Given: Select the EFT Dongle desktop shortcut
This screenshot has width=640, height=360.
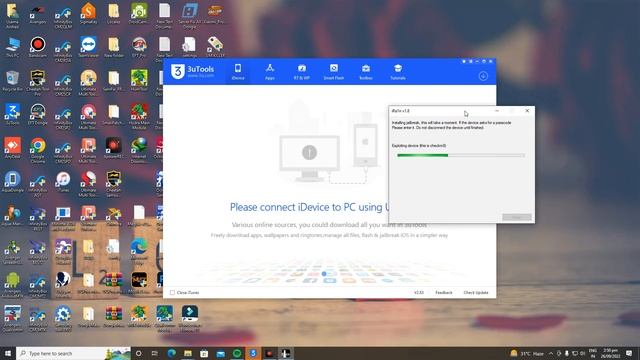Looking at the screenshot, I should [38, 114].
